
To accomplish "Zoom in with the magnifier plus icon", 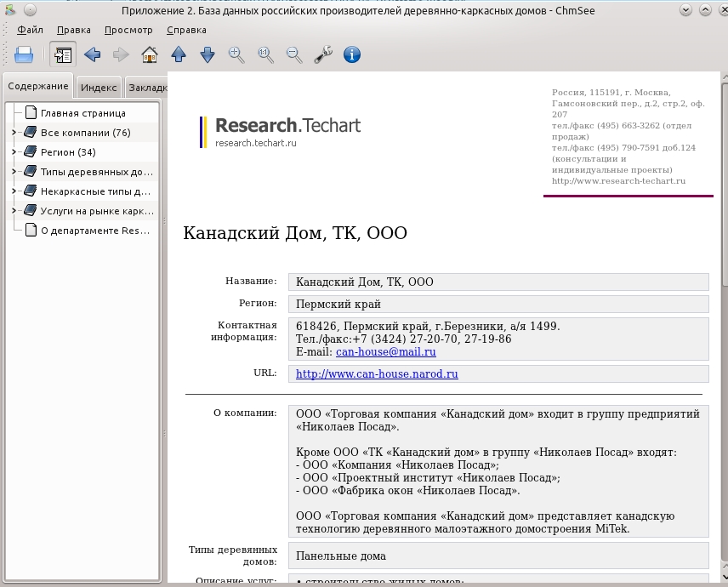I will pos(236,54).
